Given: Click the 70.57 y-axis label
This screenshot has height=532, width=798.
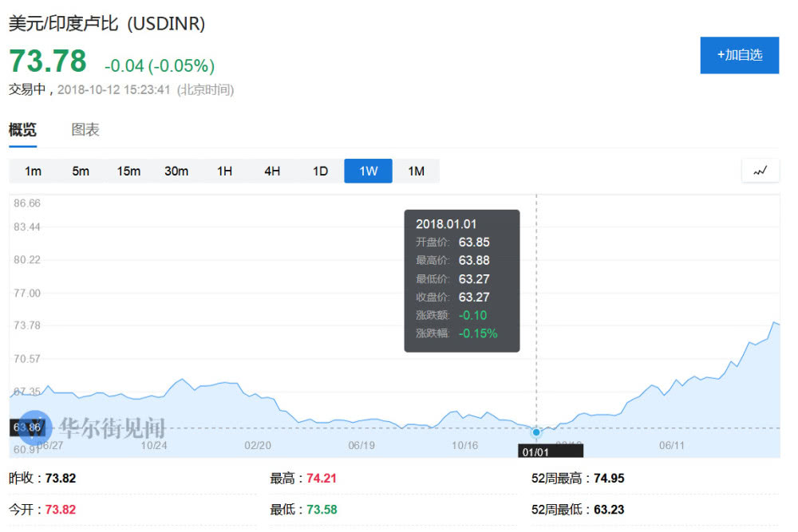Looking at the screenshot, I should [27, 359].
